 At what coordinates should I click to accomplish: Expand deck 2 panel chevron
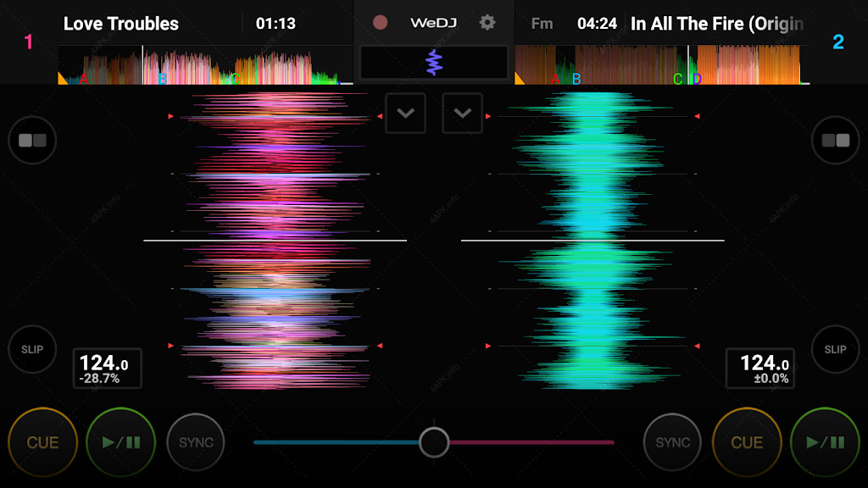[462, 114]
